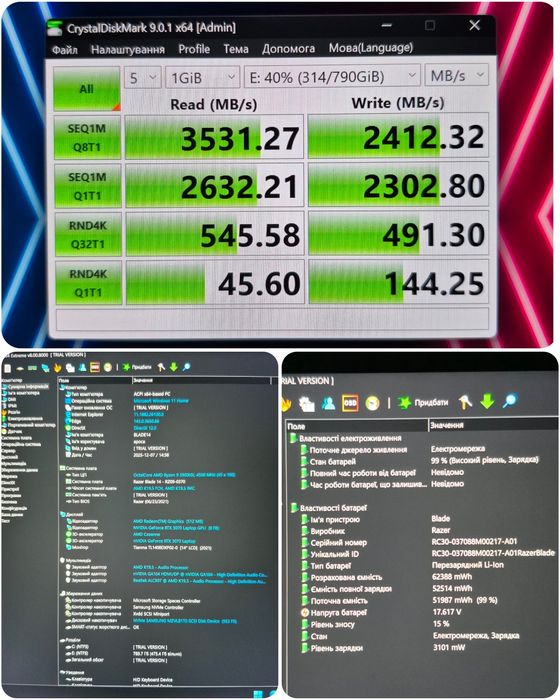Start the RND4K Q1T1 test
The width and height of the screenshot is (560, 700).
[88, 283]
